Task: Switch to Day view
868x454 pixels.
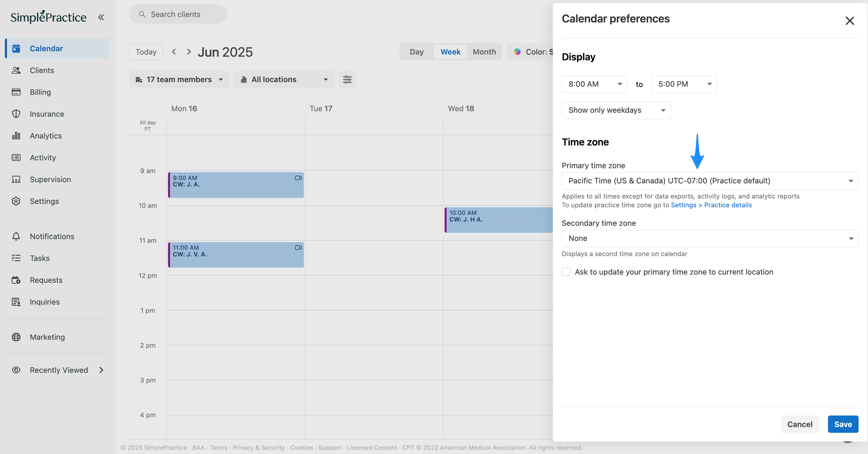Action: [x=416, y=52]
